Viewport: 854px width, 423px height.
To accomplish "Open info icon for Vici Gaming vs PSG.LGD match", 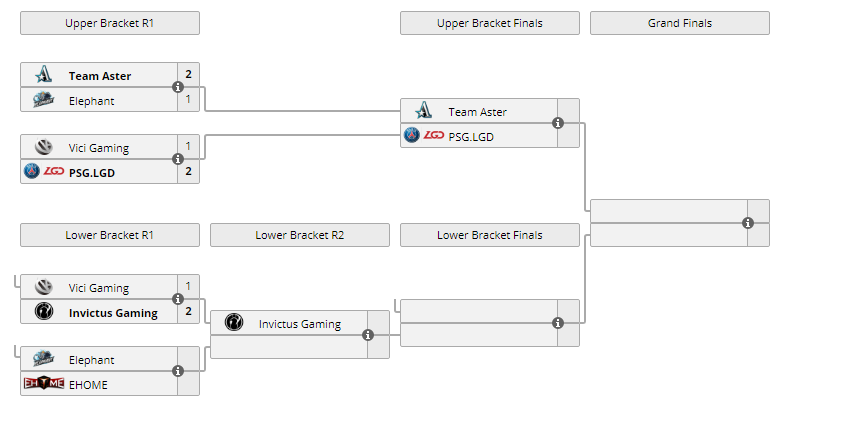I will (178, 159).
